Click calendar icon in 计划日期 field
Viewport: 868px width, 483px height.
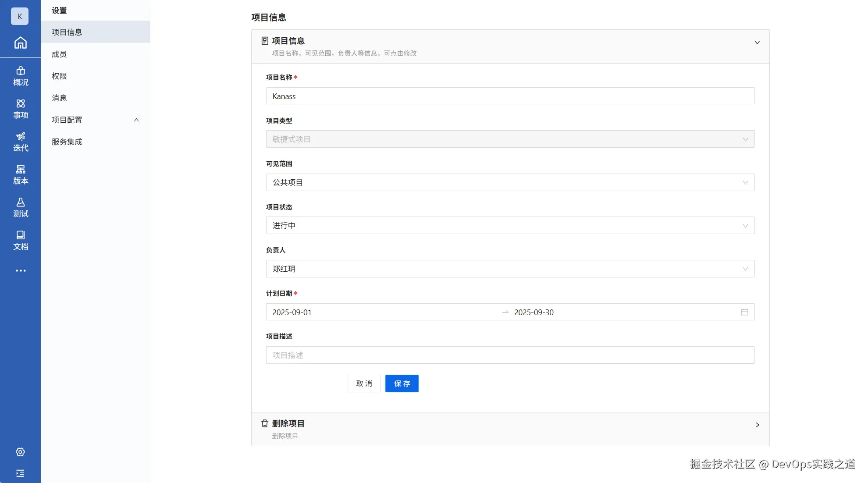click(x=744, y=312)
